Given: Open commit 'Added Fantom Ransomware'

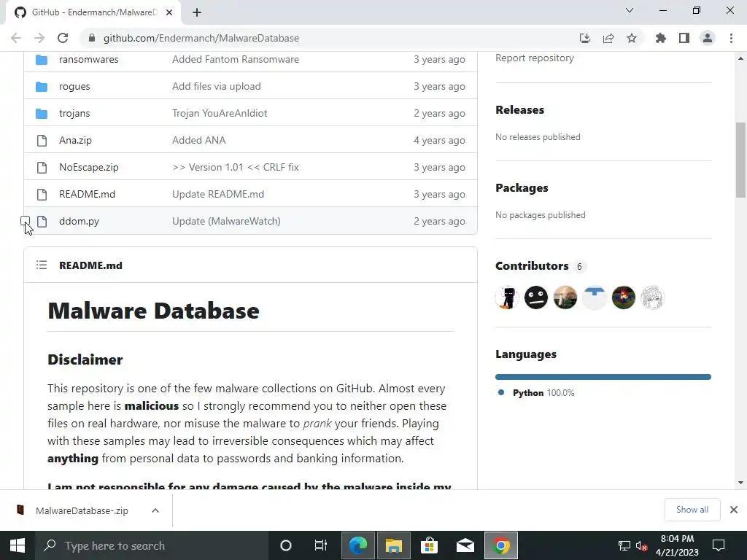Looking at the screenshot, I should tap(236, 60).
